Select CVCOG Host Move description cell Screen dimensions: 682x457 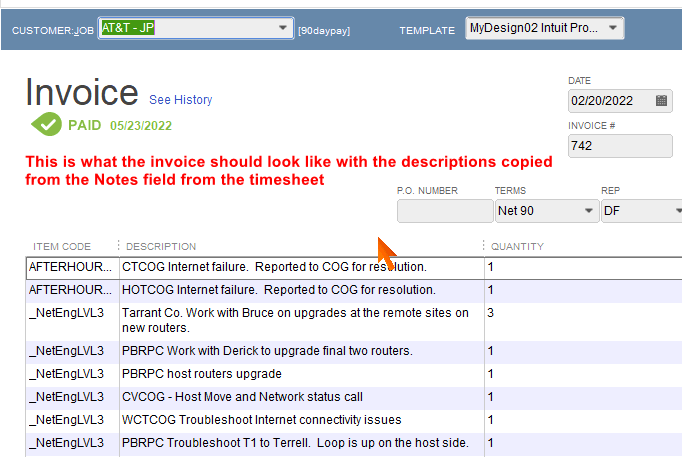coord(302,397)
